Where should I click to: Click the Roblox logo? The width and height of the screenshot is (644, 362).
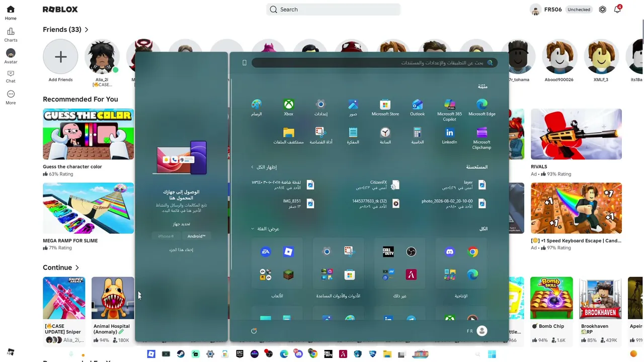[60, 9]
